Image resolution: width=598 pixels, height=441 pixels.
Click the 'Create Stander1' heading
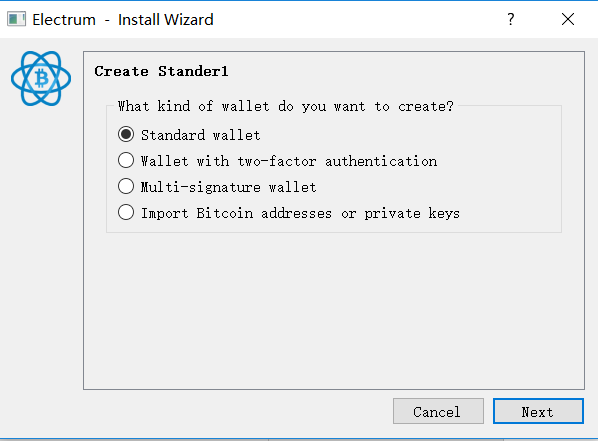(x=161, y=71)
